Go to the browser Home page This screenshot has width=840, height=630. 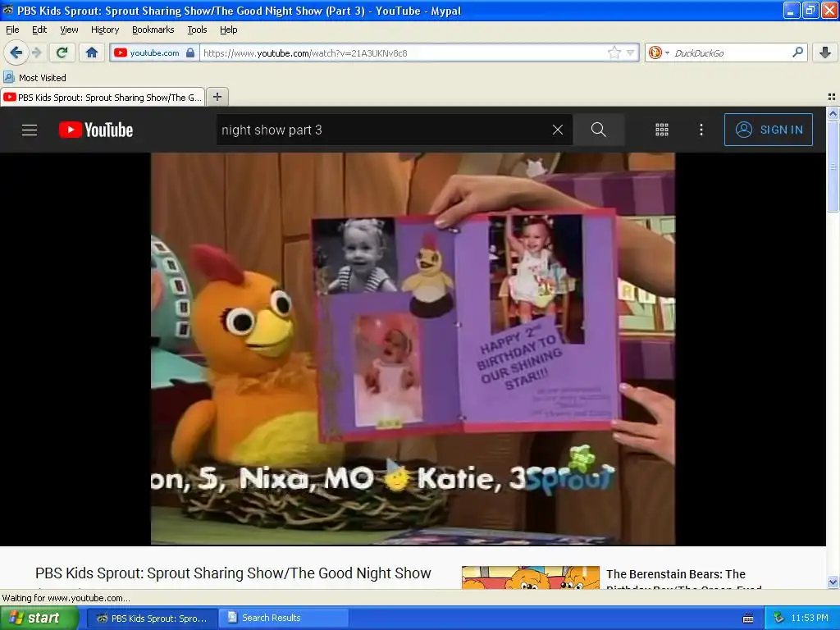[92, 52]
